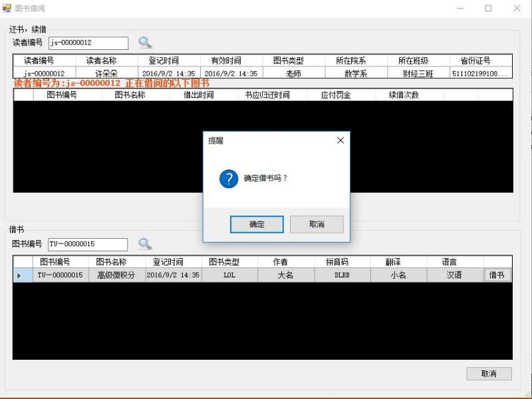Viewport: 532px width, 399px height.
Task: Close the 提醒 dialog with its X
Action: click(340, 140)
